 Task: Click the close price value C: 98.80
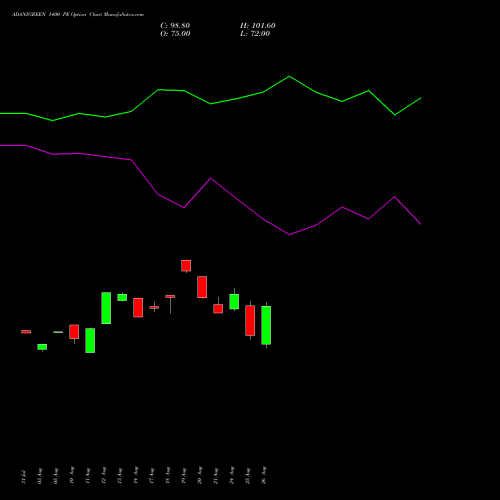175,26
